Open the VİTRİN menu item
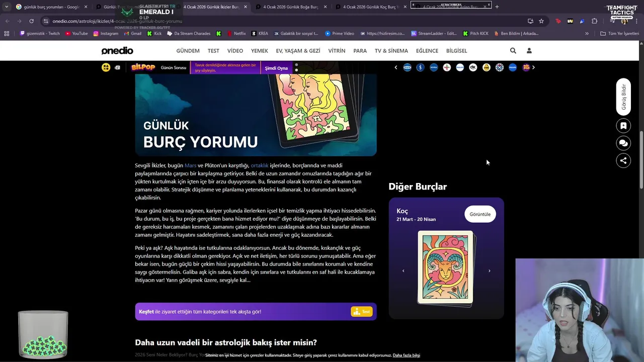This screenshot has width=644, height=362. (x=337, y=51)
